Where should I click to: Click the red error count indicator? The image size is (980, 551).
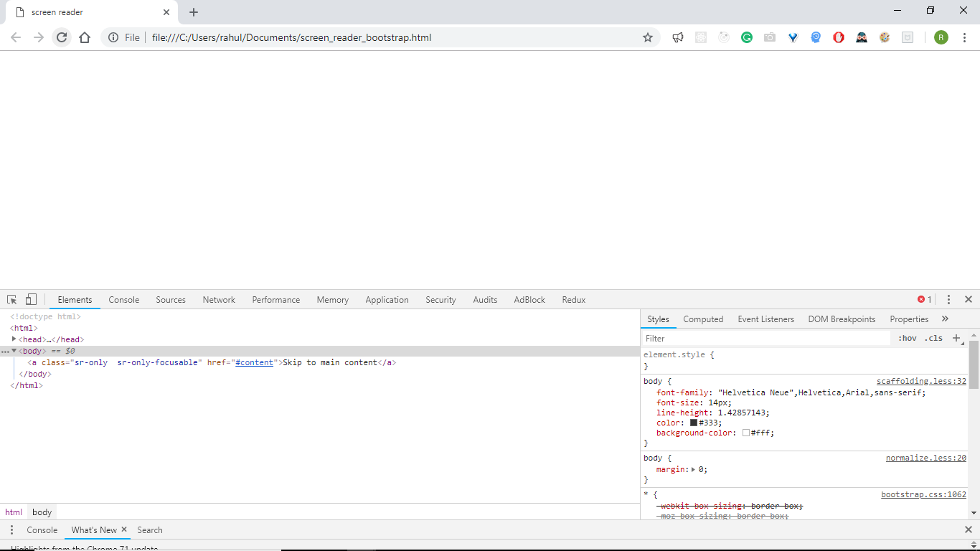[924, 300]
